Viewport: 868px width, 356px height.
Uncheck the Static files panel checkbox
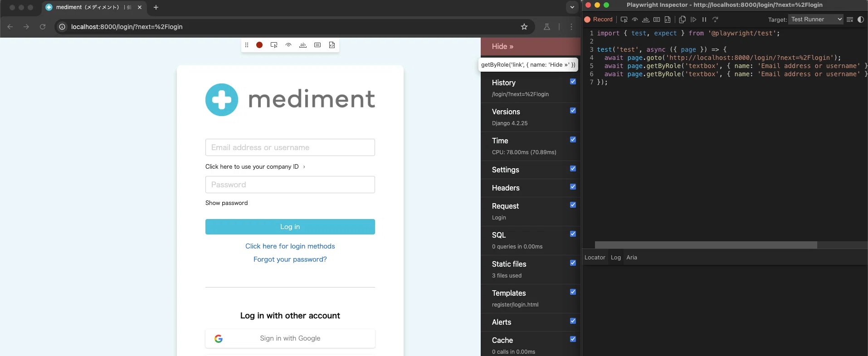(x=573, y=263)
